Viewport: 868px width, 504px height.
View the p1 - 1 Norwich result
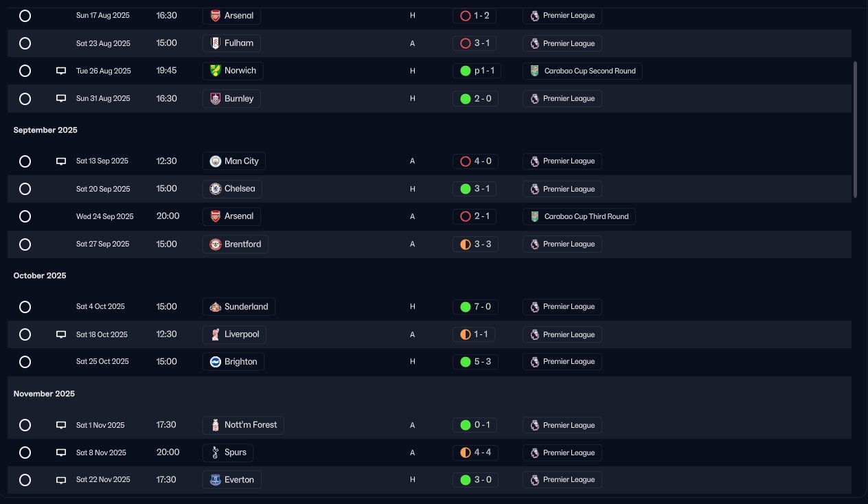tap(475, 71)
